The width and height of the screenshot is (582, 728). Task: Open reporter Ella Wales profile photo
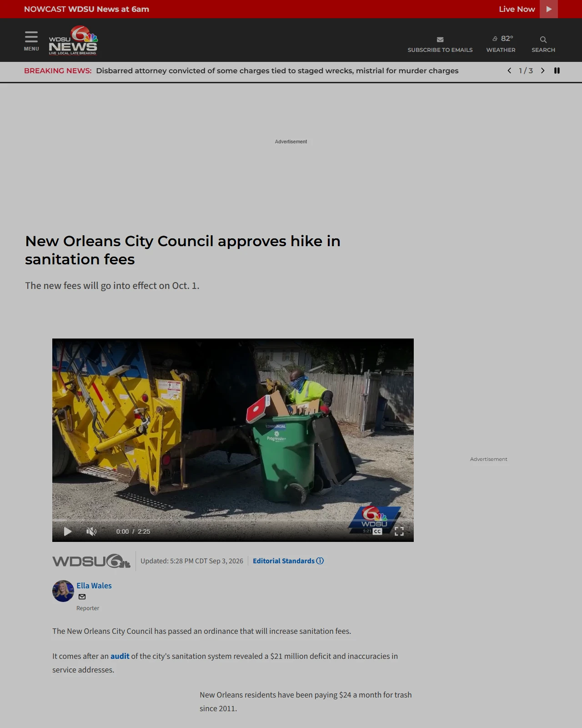click(x=63, y=591)
